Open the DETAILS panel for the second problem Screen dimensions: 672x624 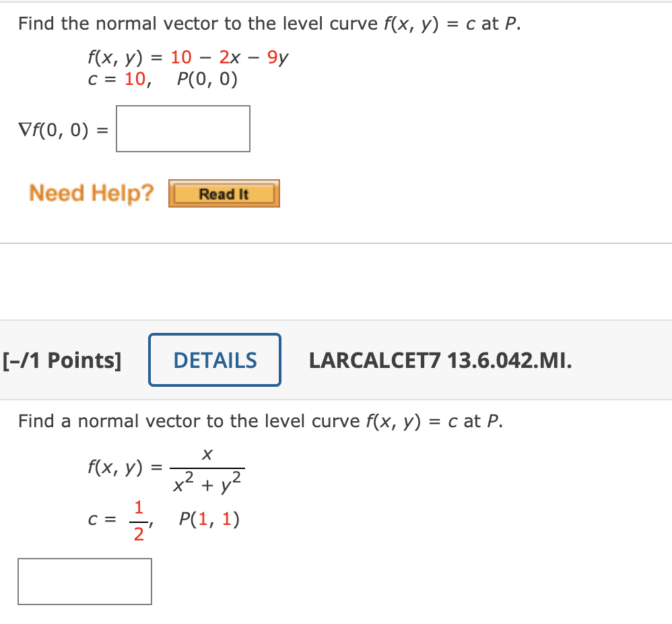215,360
